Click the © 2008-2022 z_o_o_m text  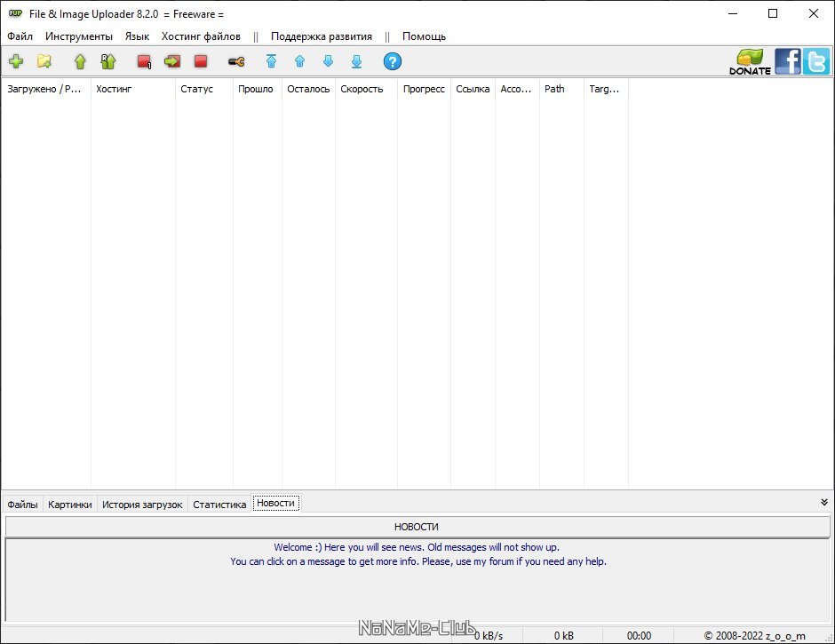point(754,635)
